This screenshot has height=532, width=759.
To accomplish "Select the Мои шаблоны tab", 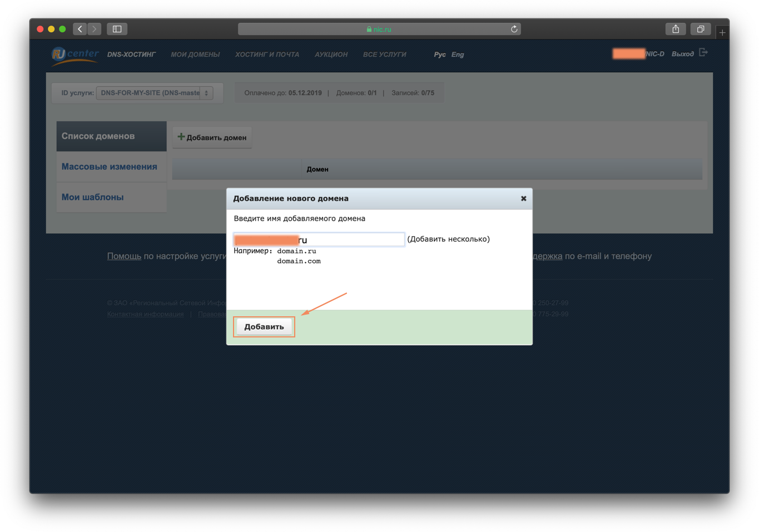I will (112, 197).
